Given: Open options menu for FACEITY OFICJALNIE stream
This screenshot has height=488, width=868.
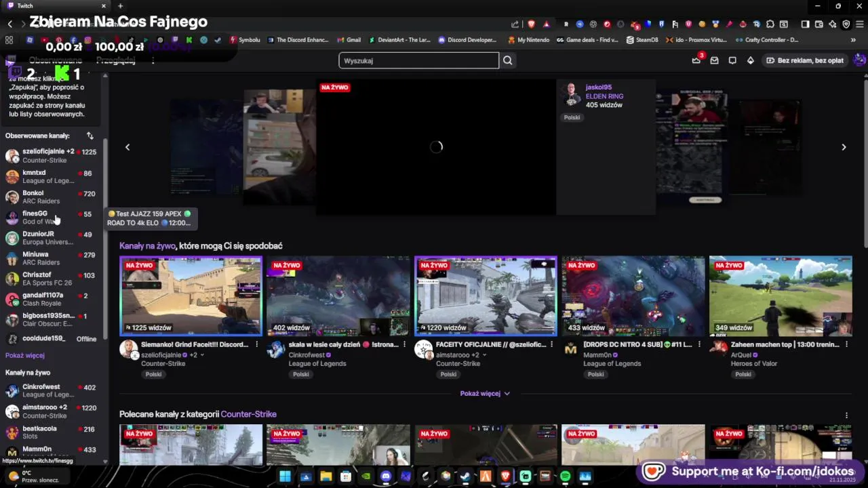Looking at the screenshot, I should click(551, 344).
